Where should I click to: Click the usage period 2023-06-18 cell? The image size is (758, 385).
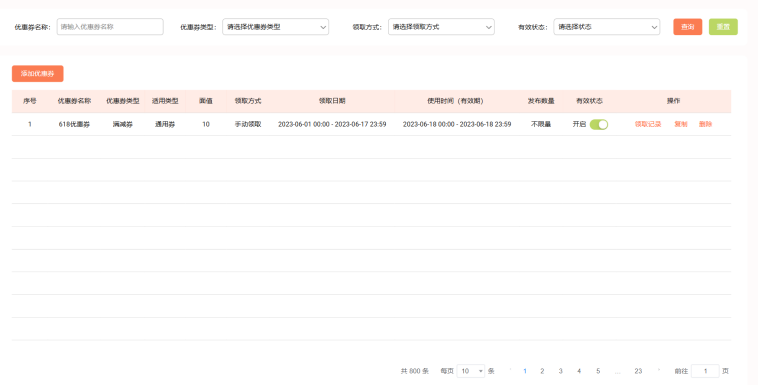pos(457,124)
